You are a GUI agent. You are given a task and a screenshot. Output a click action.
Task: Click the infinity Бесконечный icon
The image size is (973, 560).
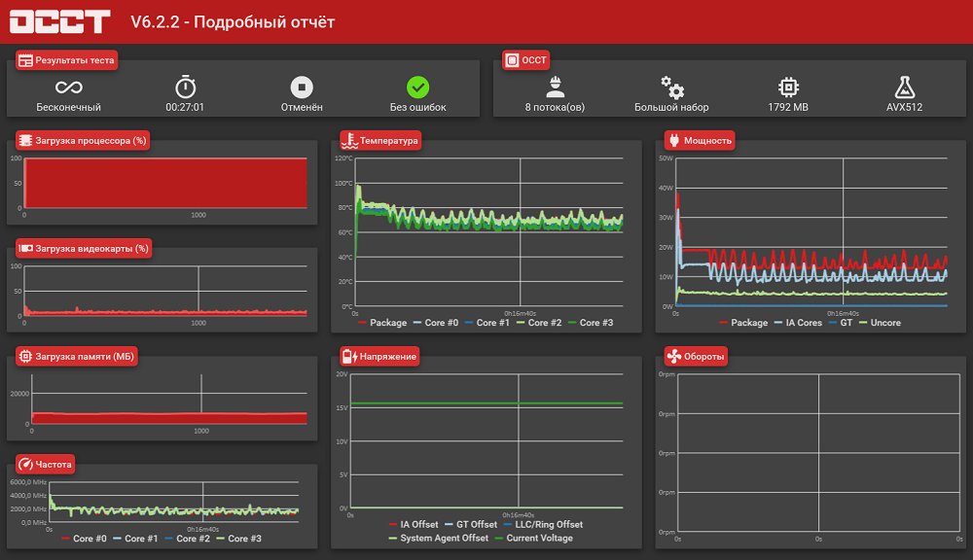click(x=68, y=87)
